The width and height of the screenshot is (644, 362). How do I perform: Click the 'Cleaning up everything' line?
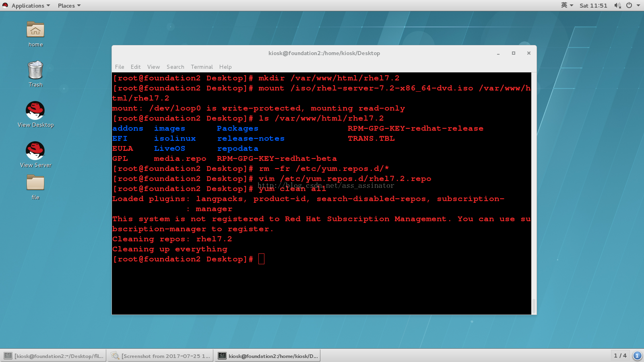point(169,249)
